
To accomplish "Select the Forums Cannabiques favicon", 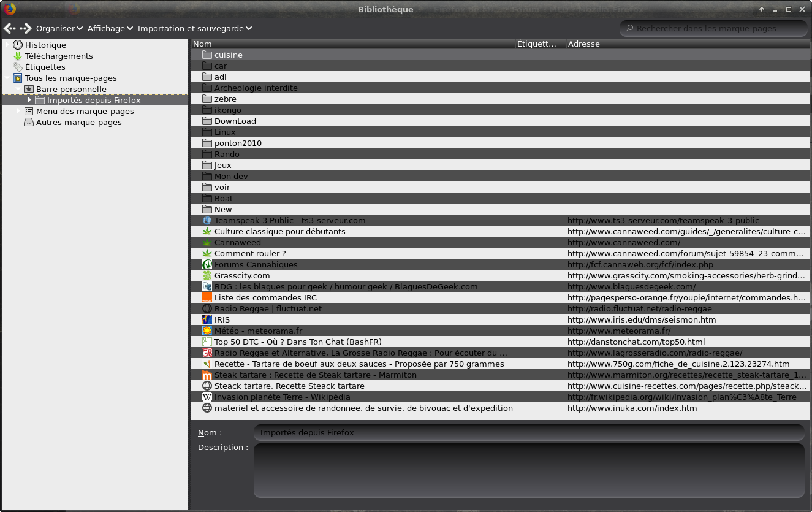I will (207, 264).
